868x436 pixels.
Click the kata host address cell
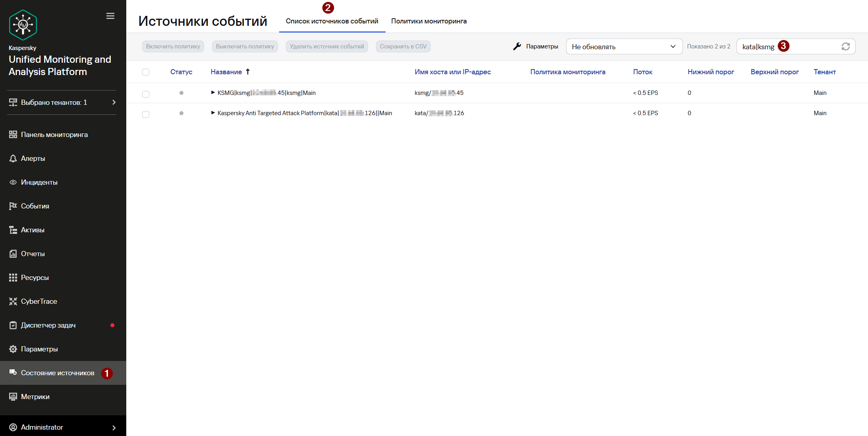[x=439, y=113]
